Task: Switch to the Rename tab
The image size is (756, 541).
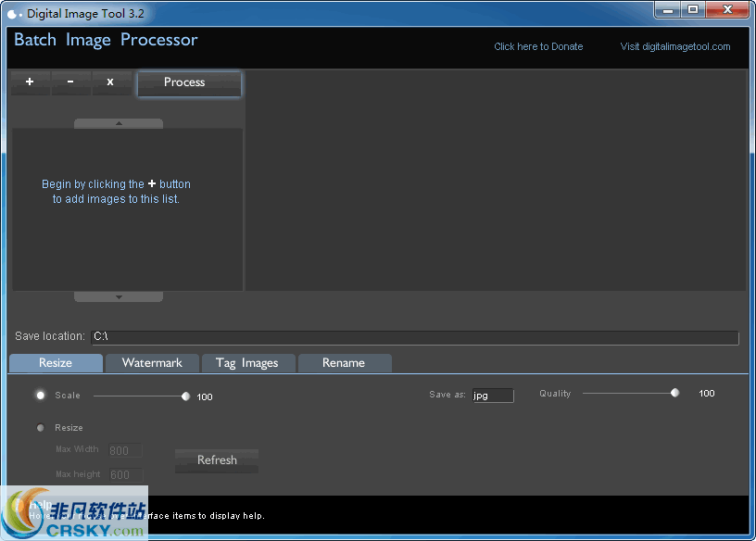Action: (x=345, y=362)
